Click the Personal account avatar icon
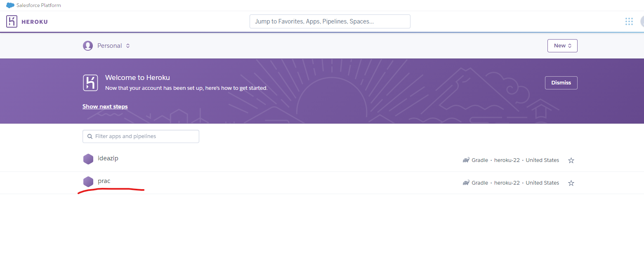This screenshot has width=644, height=272. coord(88,46)
